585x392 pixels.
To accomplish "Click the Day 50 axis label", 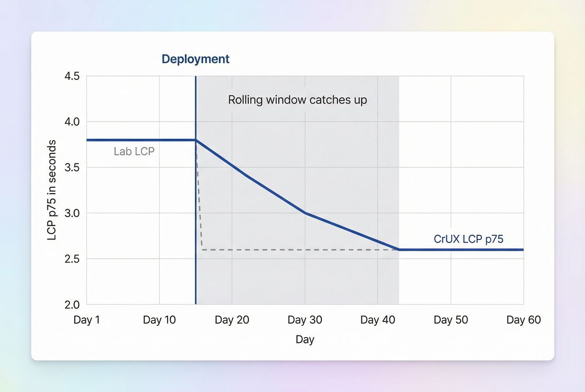I will click(x=450, y=319).
